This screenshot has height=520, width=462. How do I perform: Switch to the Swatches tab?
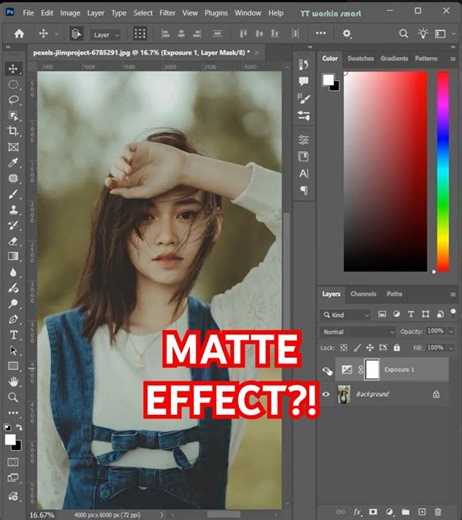tap(361, 59)
